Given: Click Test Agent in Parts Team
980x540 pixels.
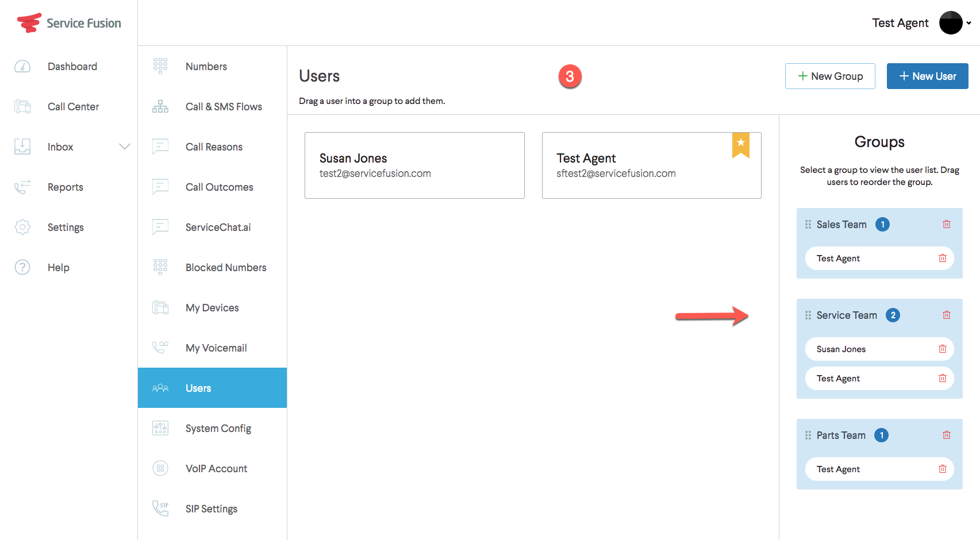Looking at the screenshot, I should [879, 469].
